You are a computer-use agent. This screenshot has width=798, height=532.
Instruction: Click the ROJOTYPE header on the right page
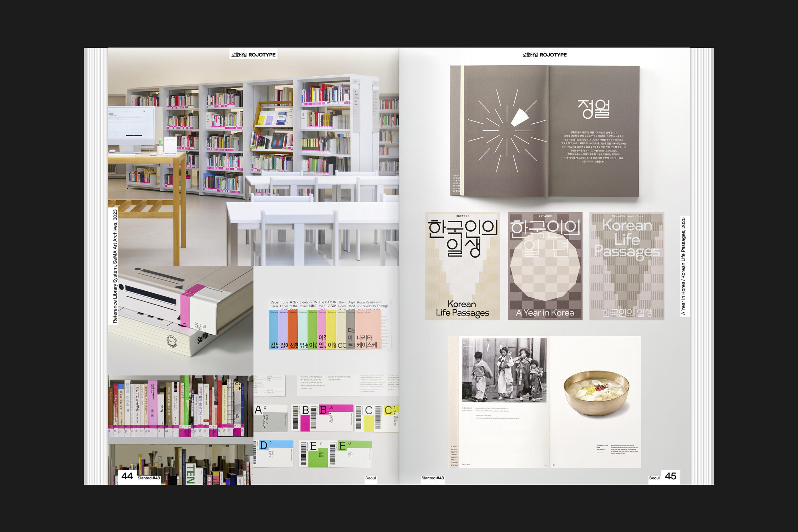pos(544,55)
